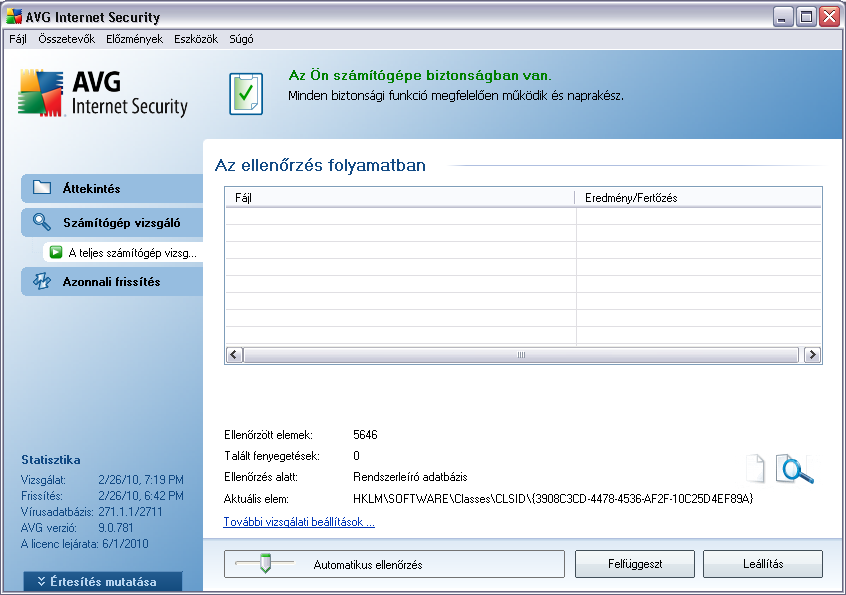Open További vizsgálati beállítások link

coord(299,522)
